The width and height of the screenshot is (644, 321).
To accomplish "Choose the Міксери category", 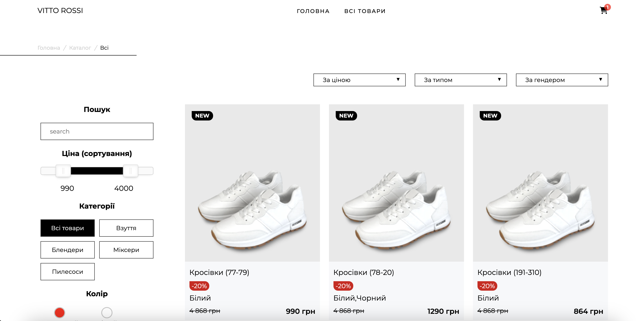I will 126,250.
